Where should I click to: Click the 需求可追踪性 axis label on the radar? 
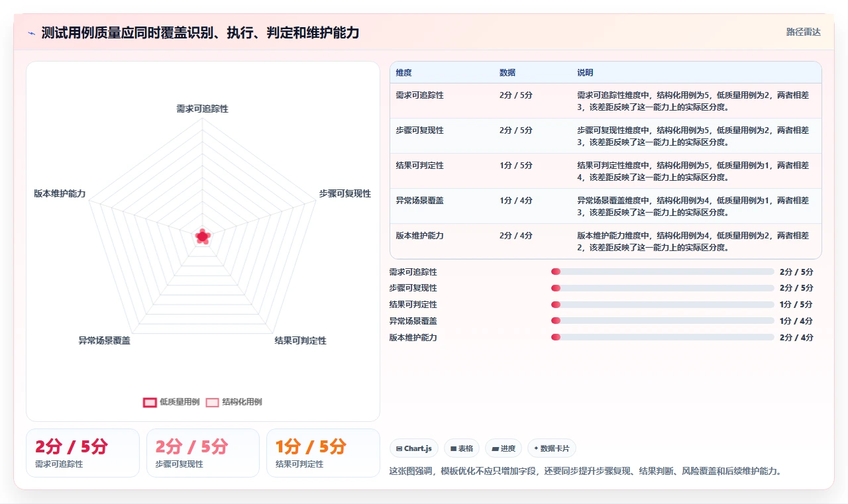pyautogui.click(x=202, y=109)
